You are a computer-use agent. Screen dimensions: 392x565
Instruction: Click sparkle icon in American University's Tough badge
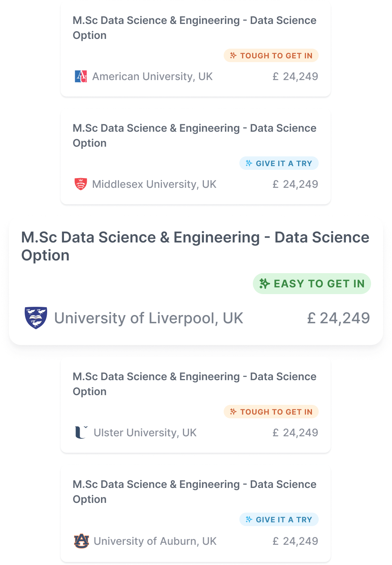tap(233, 56)
